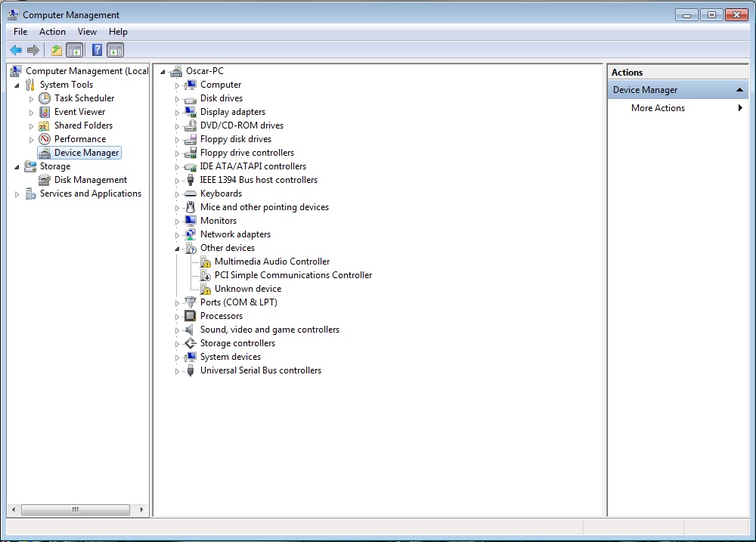Expand the Ports (COM & LPT) node
Viewport: 756px width, 542px height.
[x=177, y=303]
